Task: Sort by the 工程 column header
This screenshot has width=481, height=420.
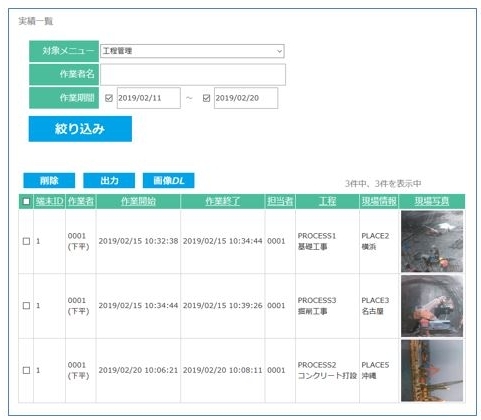Action: point(327,201)
